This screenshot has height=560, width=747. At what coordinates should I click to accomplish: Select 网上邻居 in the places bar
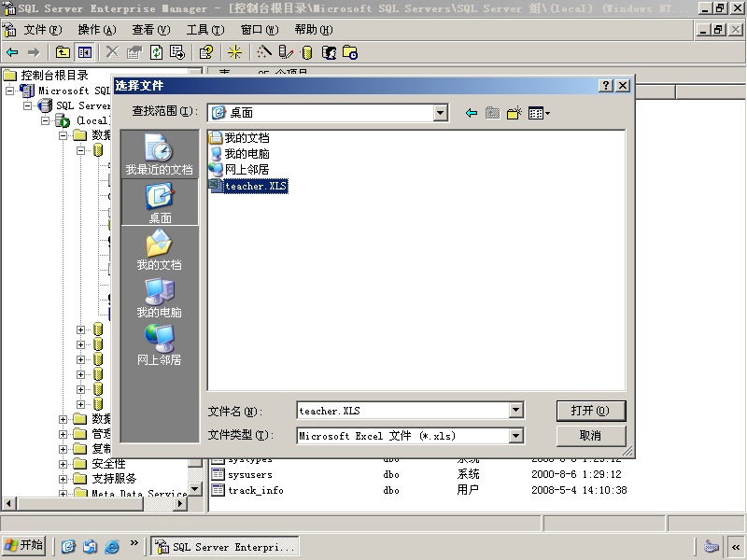click(x=159, y=345)
